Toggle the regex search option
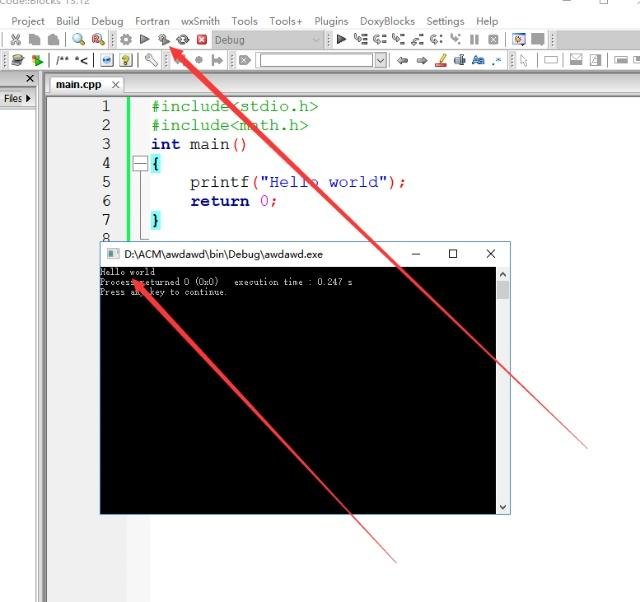 497,61
